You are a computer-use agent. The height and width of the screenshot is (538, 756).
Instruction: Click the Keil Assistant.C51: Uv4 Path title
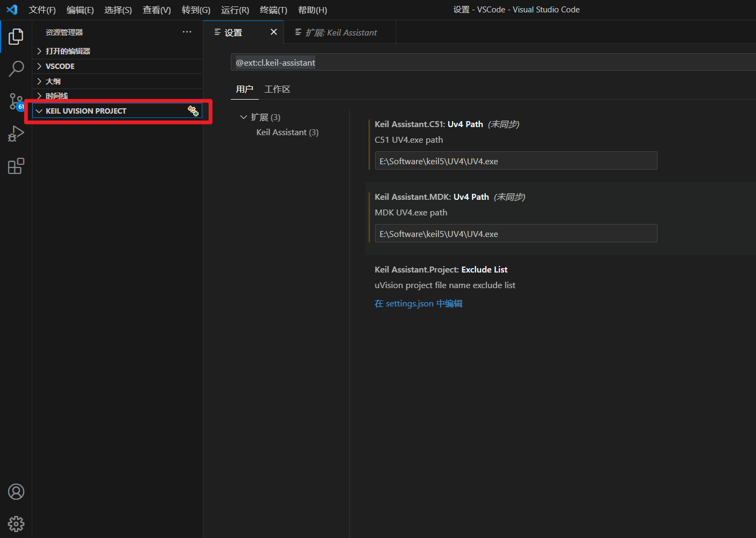(x=429, y=124)
